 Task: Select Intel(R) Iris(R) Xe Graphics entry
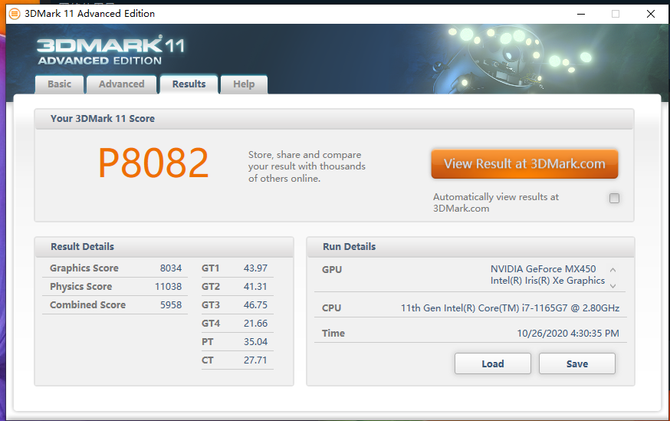coord(547,280)
